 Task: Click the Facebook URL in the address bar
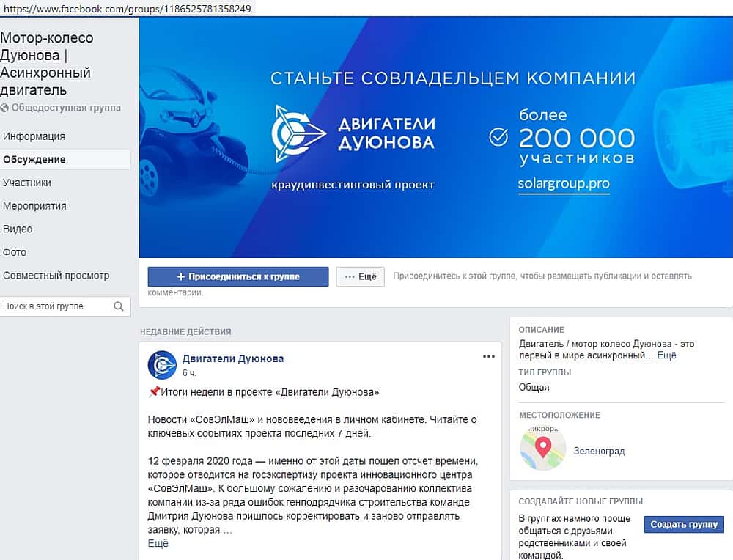(x=127, y=8)
